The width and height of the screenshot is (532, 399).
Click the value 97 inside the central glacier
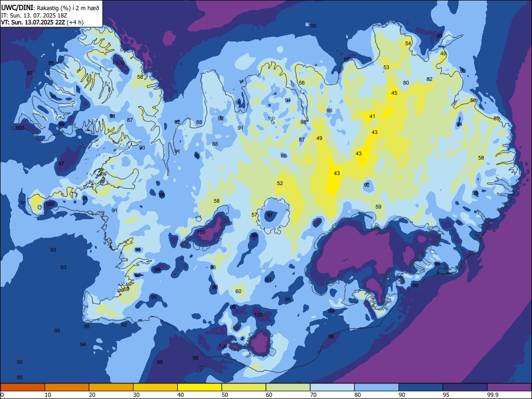270,215
